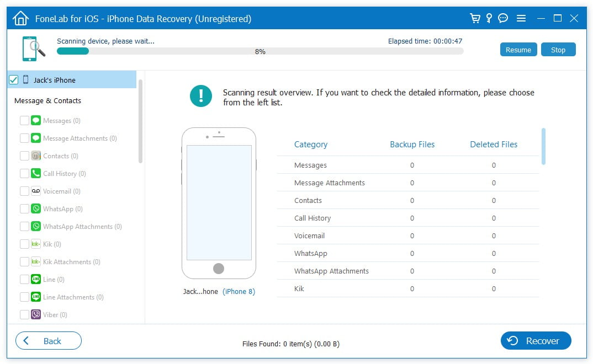Click the Resume scan button
The height and width of the screenshot is (364, 593).
point(518,50)
